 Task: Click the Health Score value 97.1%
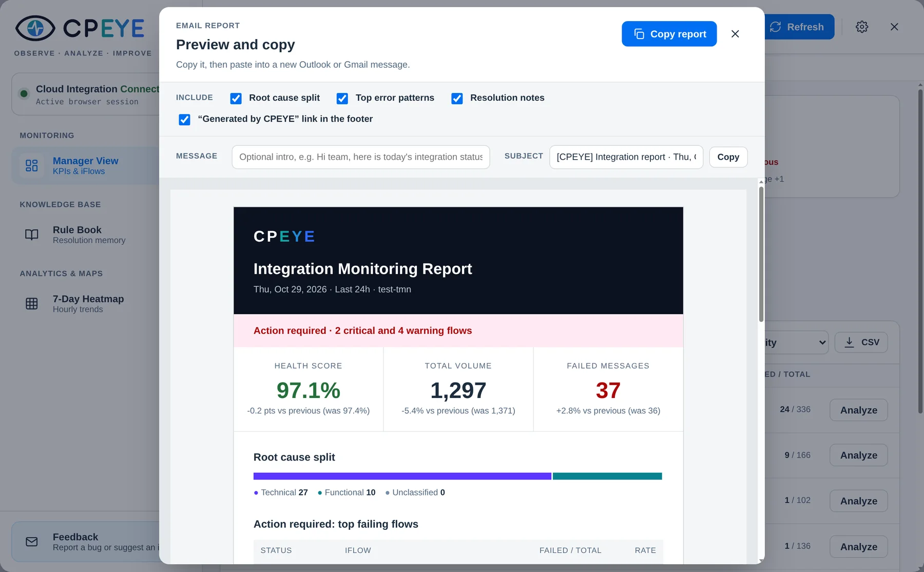pos(309,391)
